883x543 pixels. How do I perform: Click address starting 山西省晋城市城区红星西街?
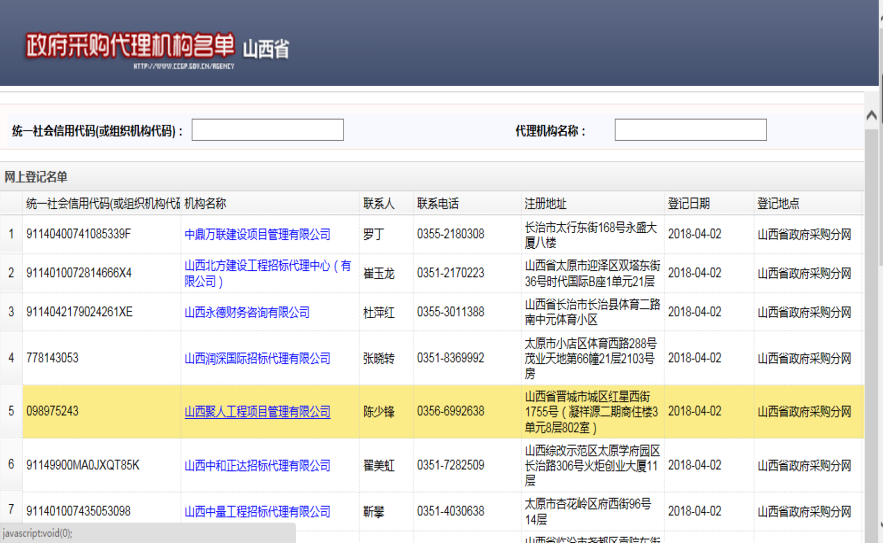click(x=591, y=412)
